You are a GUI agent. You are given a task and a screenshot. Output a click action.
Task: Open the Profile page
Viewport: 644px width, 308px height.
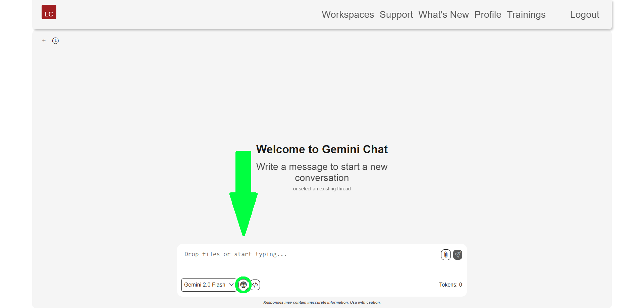click(488, 15)
